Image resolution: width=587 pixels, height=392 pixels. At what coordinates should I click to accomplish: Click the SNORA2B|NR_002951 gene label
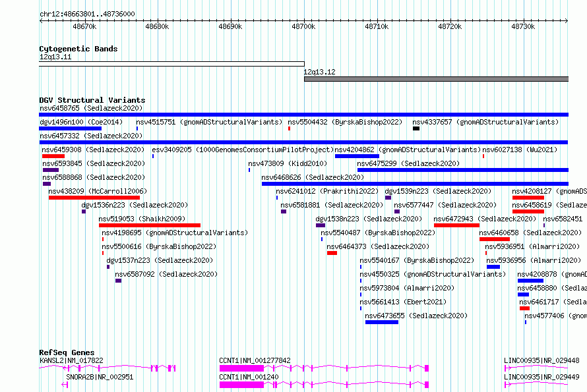pos(100,377)
